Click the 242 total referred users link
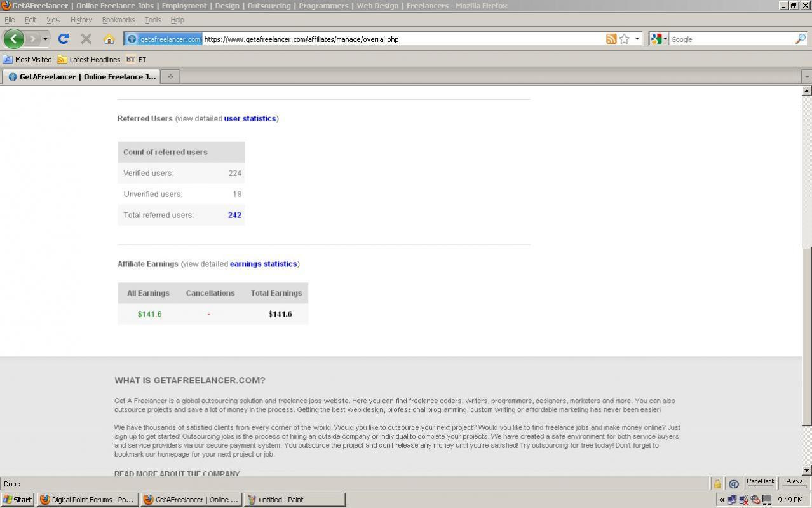Viewport: 812px width, 508px height. (234, 215)
